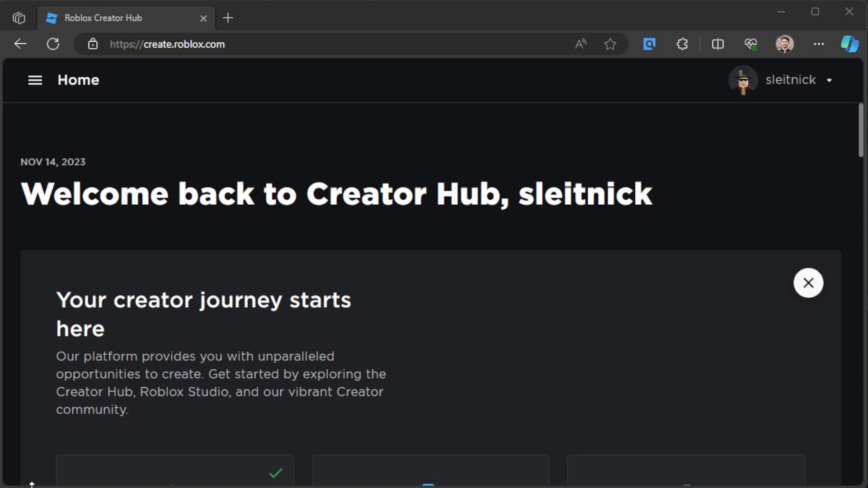
Task: Click the page vertical scrollbar
Action: click(861, 130)
